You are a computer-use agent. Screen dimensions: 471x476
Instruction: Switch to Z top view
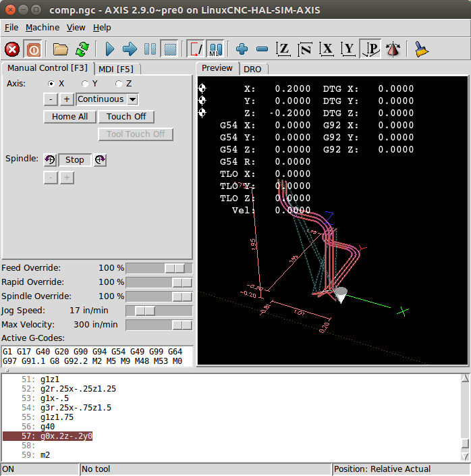[x=283, y=49]
